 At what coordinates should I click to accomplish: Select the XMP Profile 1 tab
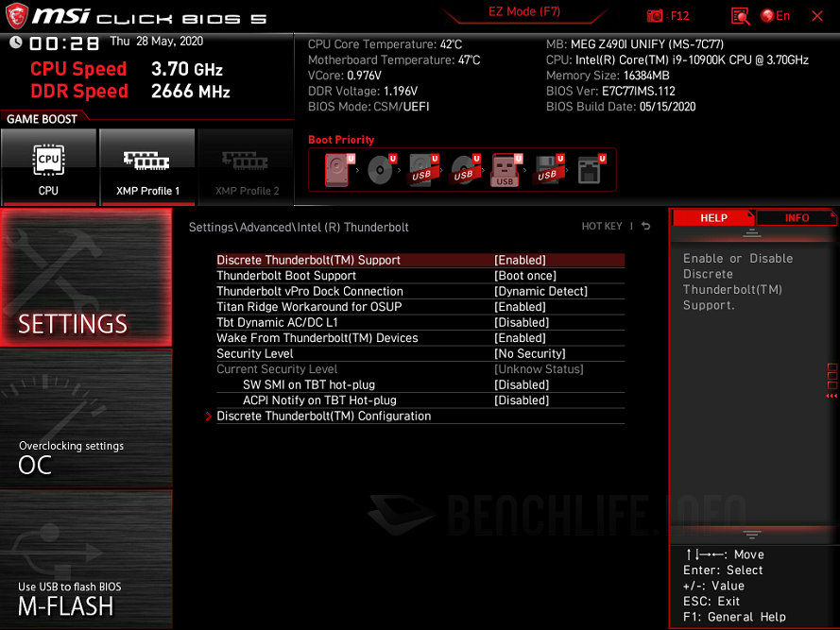(x=147, y=167)
